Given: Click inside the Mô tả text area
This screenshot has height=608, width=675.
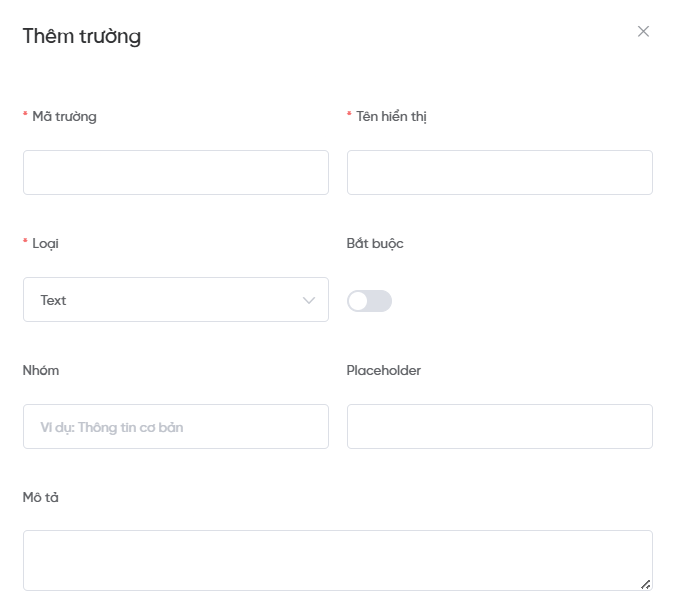Looking at the screenshot, I should [x=337, y=560].
